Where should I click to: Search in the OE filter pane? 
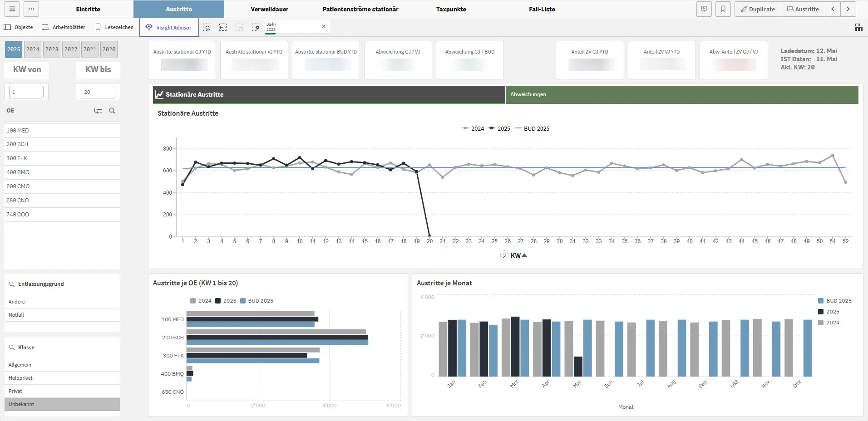coord(112,111)
